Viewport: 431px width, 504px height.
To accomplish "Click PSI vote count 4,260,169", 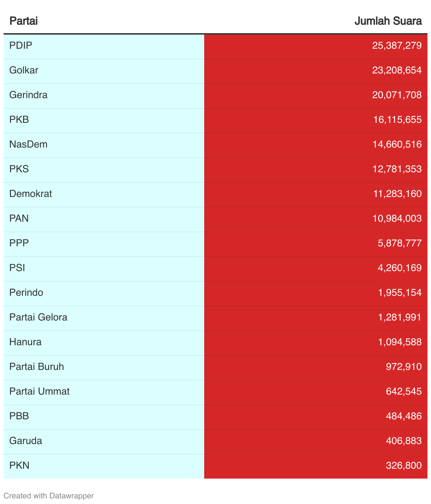I will 400,268.
